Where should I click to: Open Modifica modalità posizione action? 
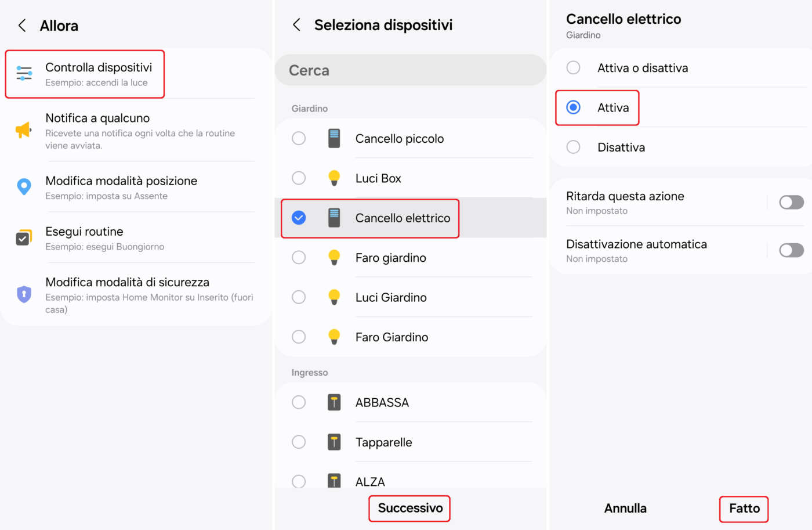[x=121, y=187]
